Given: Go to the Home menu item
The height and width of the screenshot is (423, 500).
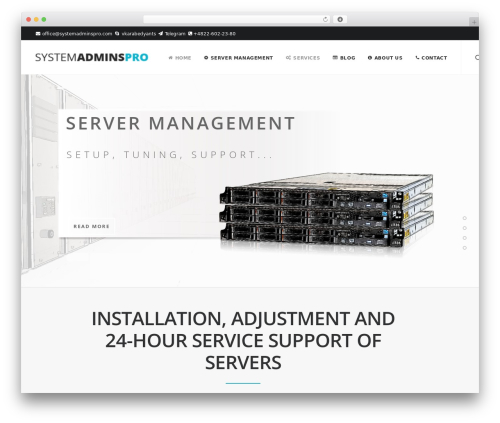Looking at the screenshot, I should click(x=180, y=58).
